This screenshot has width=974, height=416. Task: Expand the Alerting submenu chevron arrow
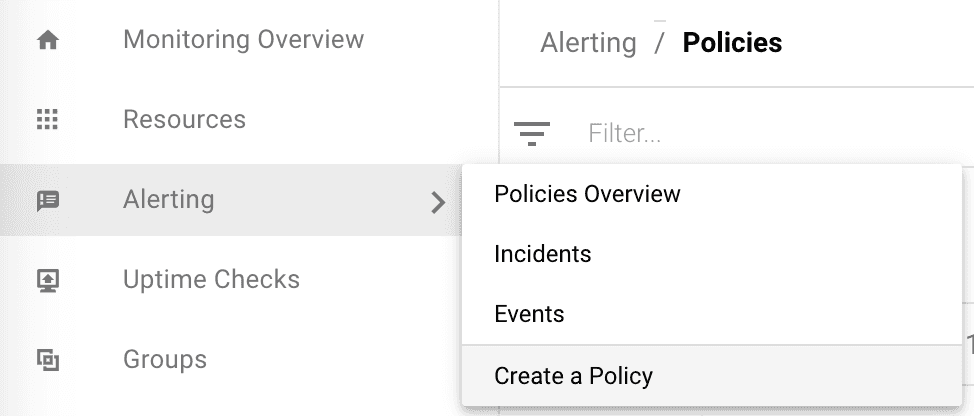(x=437, y=202)
